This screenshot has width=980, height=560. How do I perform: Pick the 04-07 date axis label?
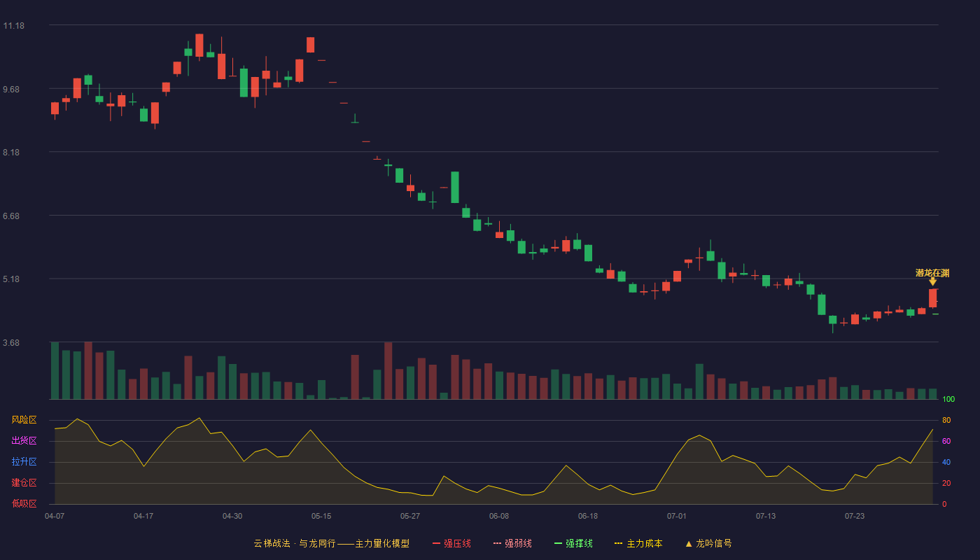click(55, 516)
